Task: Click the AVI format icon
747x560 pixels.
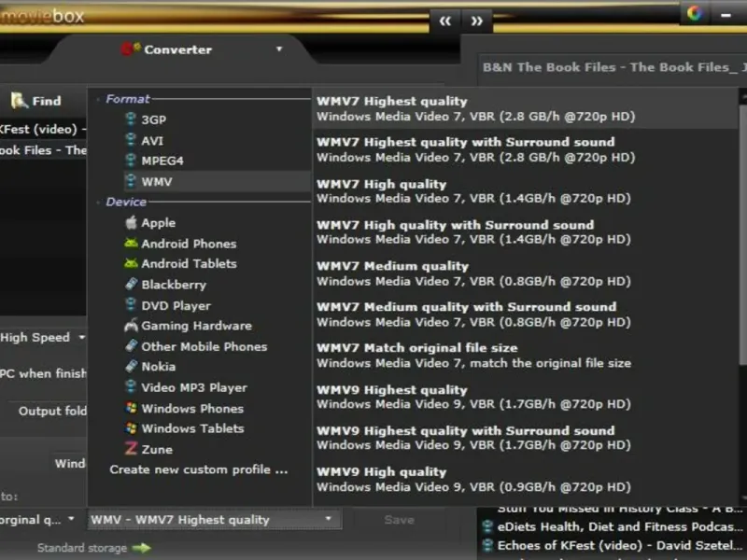Action: click(x=131, y=139)
